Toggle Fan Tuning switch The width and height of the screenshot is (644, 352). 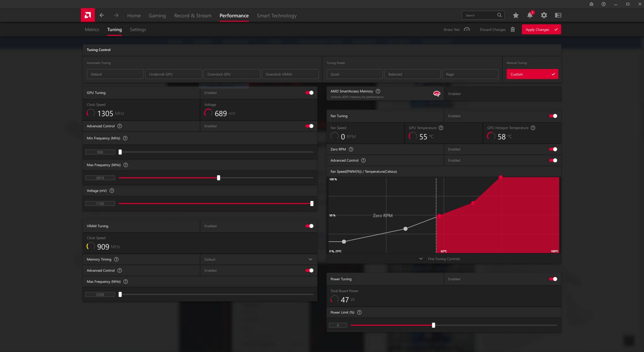pos(553,116)
